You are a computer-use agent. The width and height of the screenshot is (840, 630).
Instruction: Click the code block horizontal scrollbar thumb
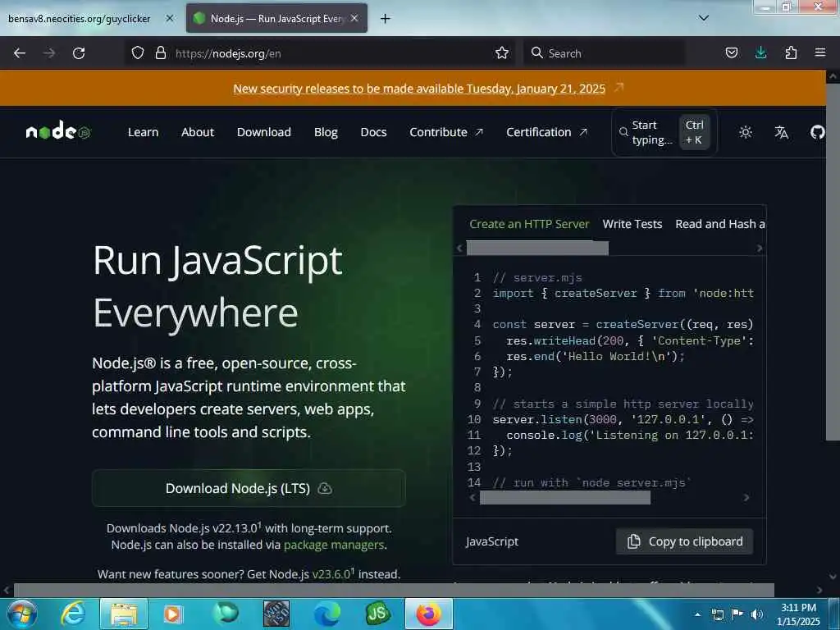click(564, 498)
